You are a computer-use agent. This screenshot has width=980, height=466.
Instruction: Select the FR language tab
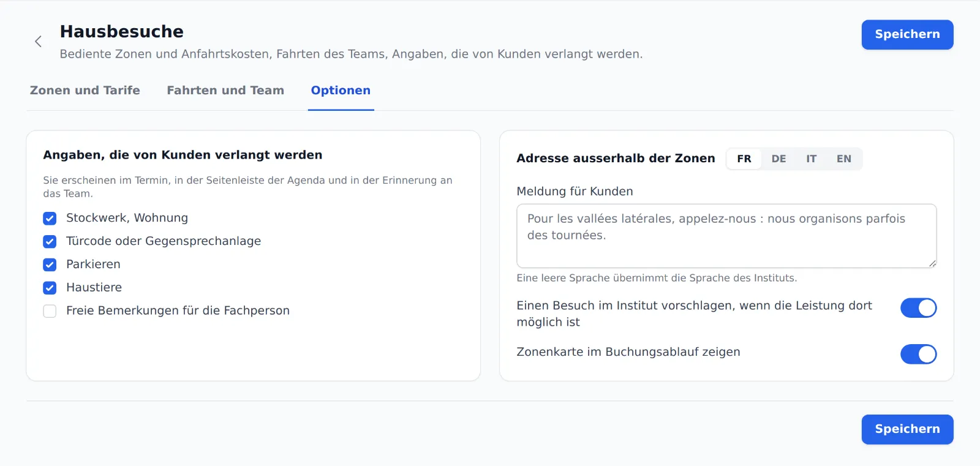(744, 159)
